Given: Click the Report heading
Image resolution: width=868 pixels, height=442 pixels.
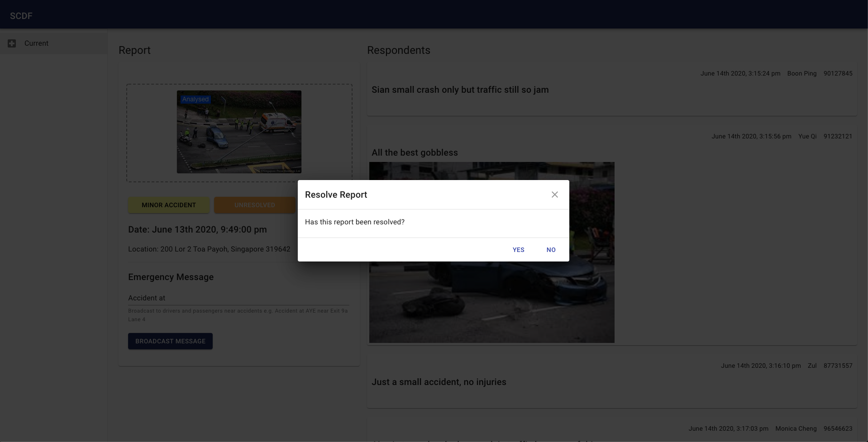Looking at the screenshot, I should click(134, 50).
